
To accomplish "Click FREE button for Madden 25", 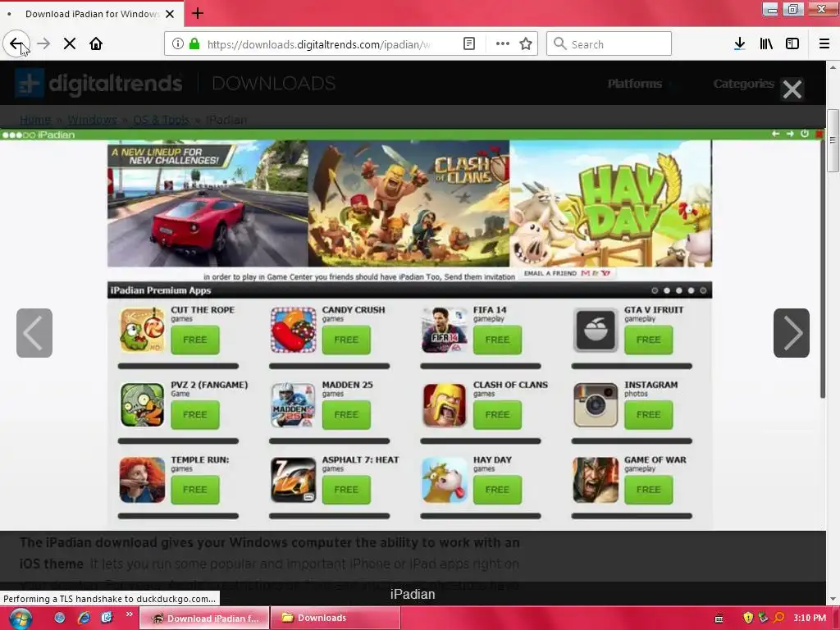I will [346, 414].
